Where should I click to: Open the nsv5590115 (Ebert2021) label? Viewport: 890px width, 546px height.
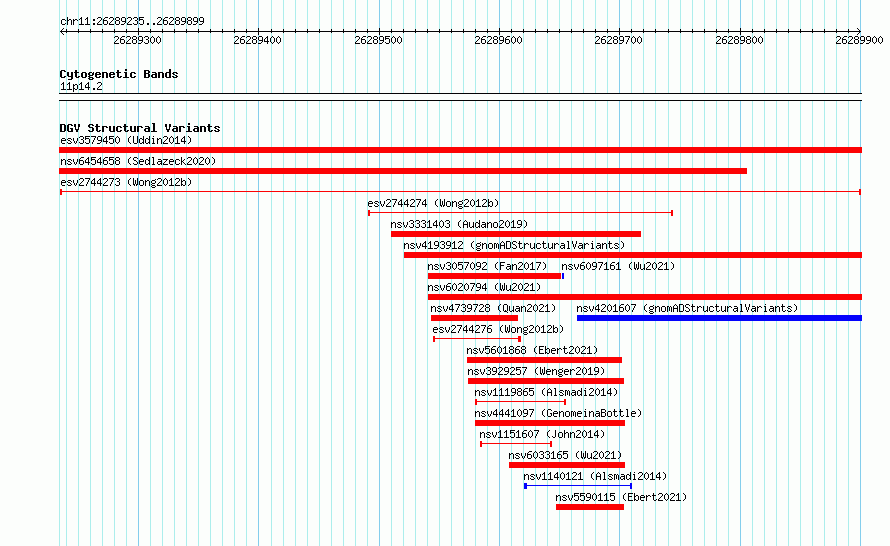click(621, 497)
